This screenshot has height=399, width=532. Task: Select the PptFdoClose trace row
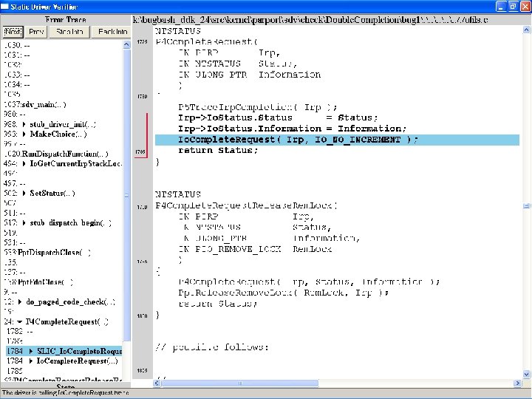pos(38,282)
